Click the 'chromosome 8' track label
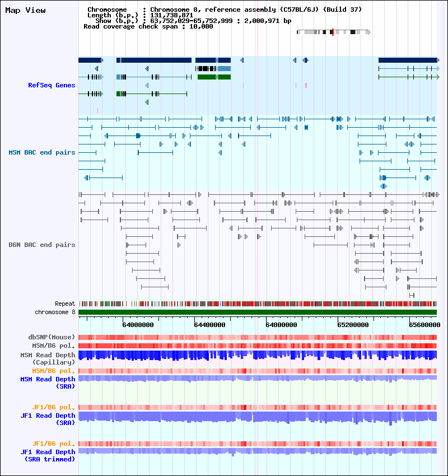 point(55,312)
